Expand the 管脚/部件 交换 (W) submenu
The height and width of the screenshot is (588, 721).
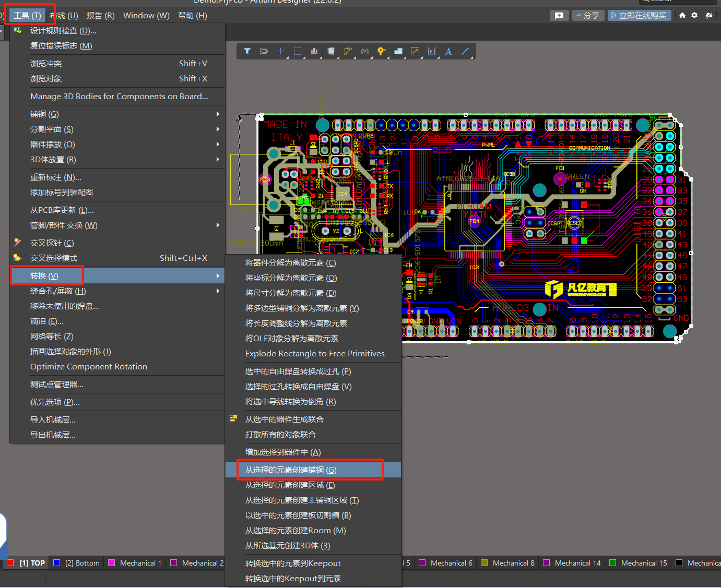[x=117, y=225]
